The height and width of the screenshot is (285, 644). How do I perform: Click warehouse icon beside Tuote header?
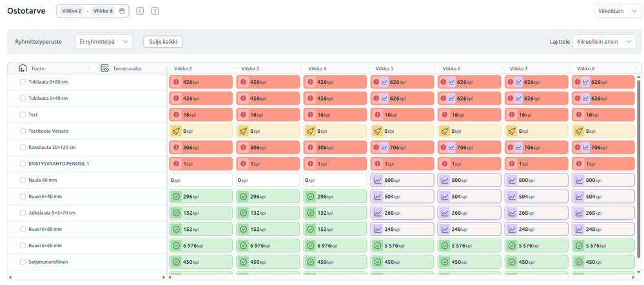click(23, 68)
